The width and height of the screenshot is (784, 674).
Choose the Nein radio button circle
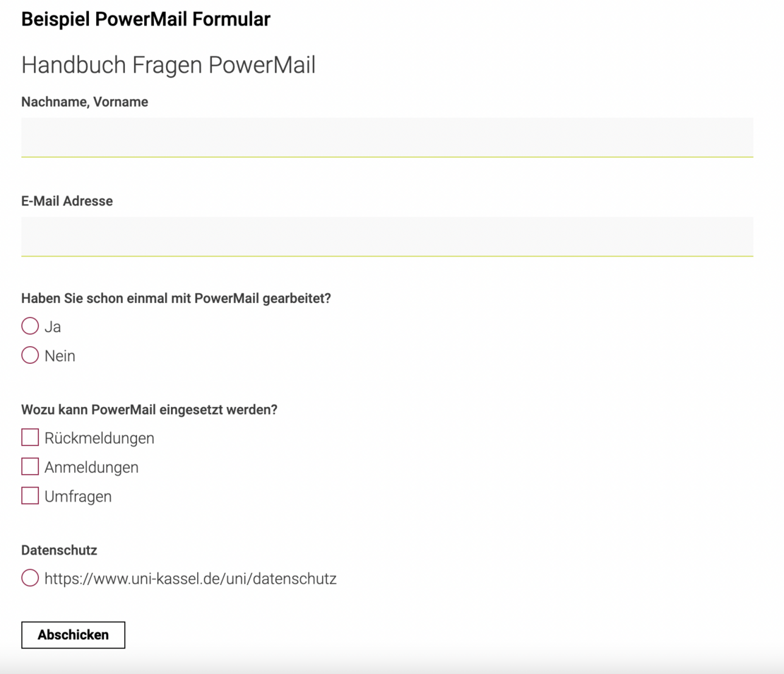point(30,355)
